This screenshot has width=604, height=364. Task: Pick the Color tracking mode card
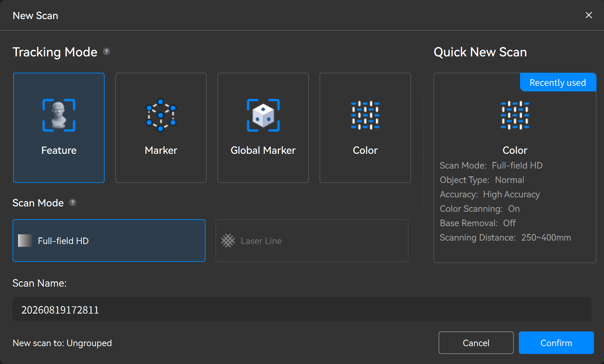(x=365, y=128)
